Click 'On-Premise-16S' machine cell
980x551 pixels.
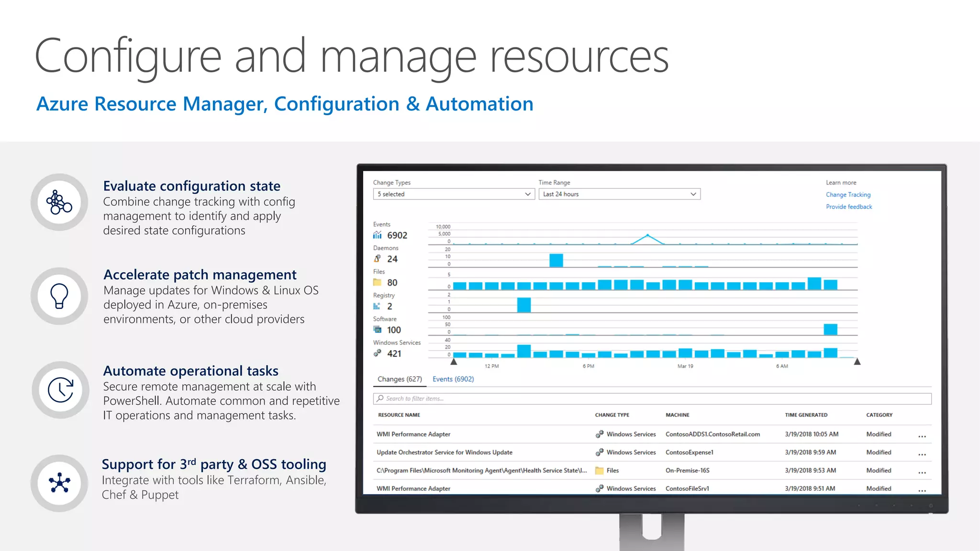click(x=687, y=471)
